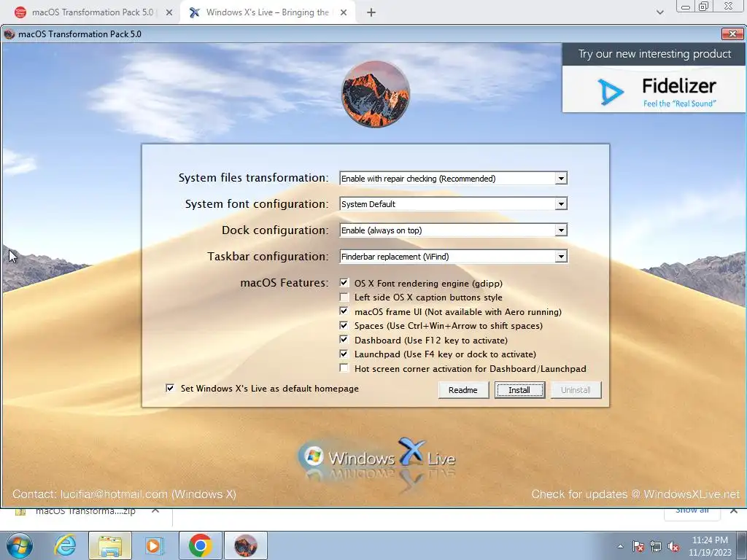Click Check for updates @ WindowsXLive.net
Image resolution: width=747 pixels, height=560 pixels.
click(x=635, y=494)
